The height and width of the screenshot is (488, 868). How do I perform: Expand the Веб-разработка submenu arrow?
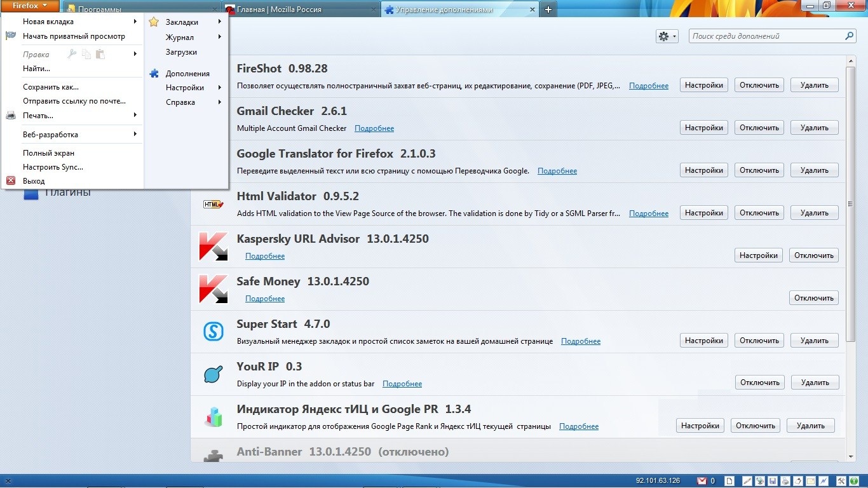pos(135,134)
